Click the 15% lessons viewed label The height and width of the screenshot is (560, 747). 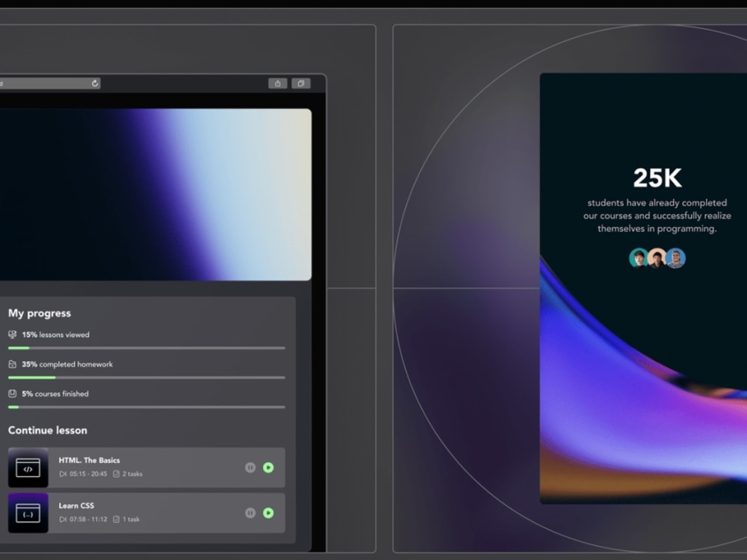[56, 335]
